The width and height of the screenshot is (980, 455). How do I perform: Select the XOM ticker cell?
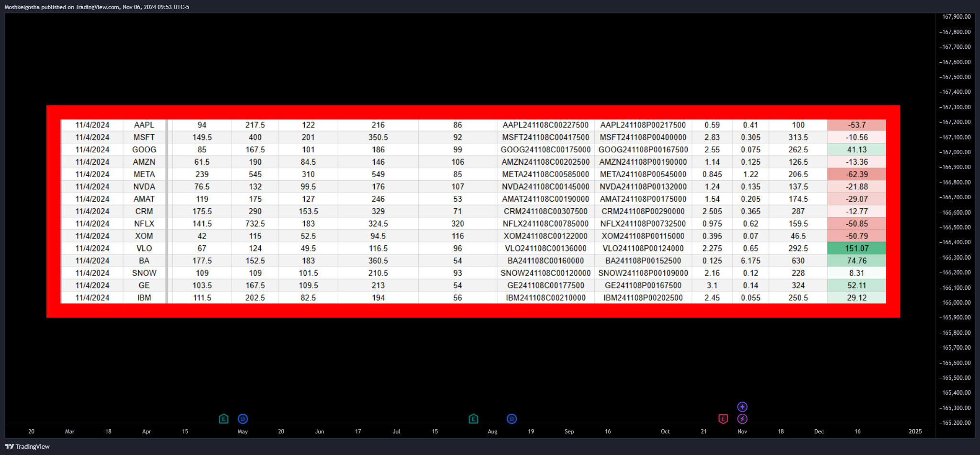pos(144,236)
